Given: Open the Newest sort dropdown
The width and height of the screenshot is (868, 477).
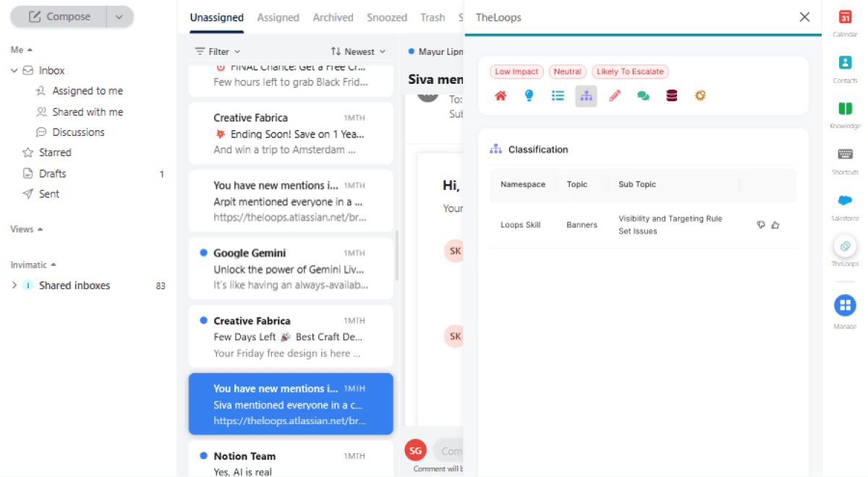Looking at the screenshot, I should click(x=359, y=51).
